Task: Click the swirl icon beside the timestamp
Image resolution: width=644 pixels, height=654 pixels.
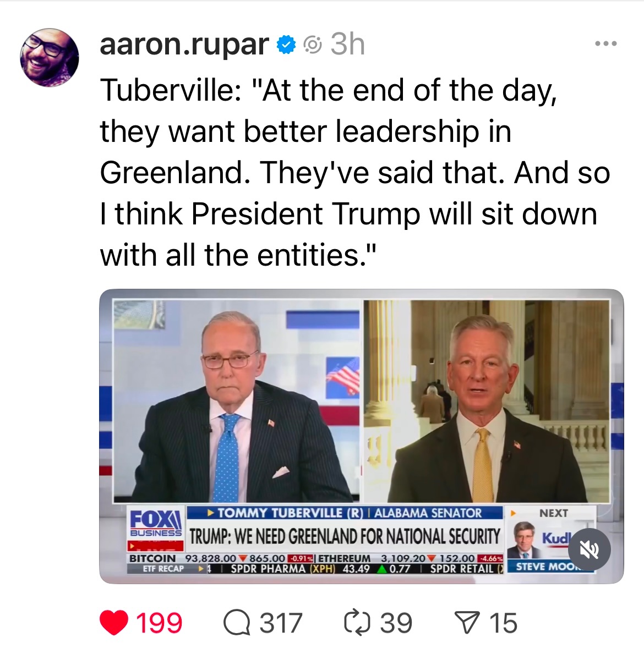Action: [x=313, y=45]
